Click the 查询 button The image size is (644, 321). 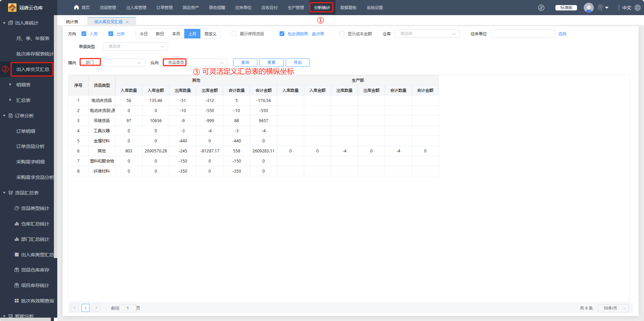point(245,63)
